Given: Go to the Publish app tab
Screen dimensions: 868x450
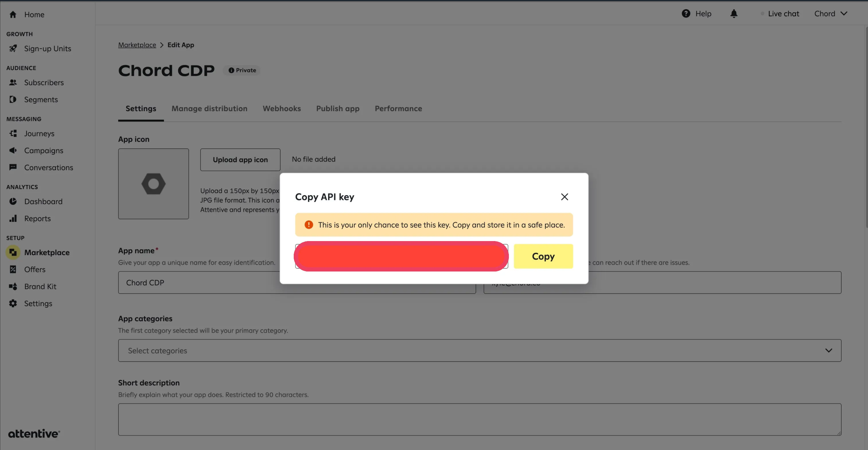Looking at the screenshot, I should (338, 108).
